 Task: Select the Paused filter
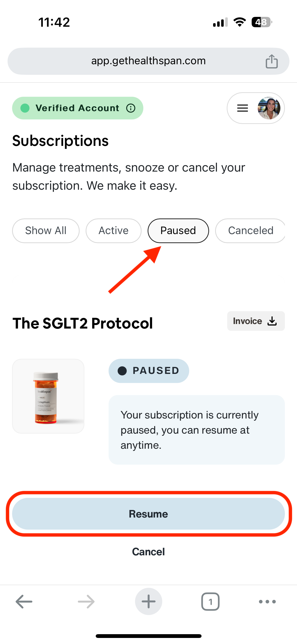[178, 231]
